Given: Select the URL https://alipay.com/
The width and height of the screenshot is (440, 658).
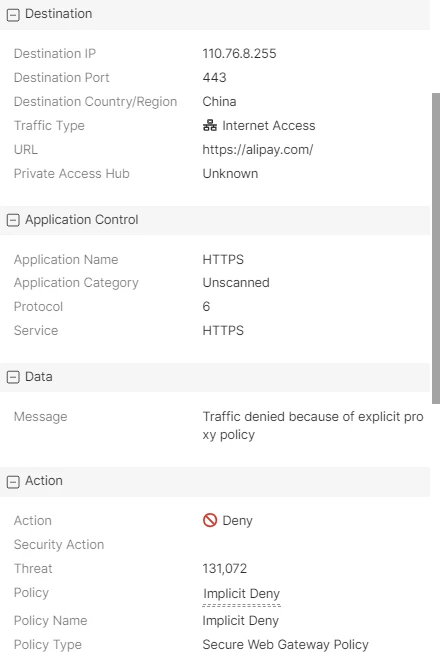Looking at the screenshot, I should [258, 149].
